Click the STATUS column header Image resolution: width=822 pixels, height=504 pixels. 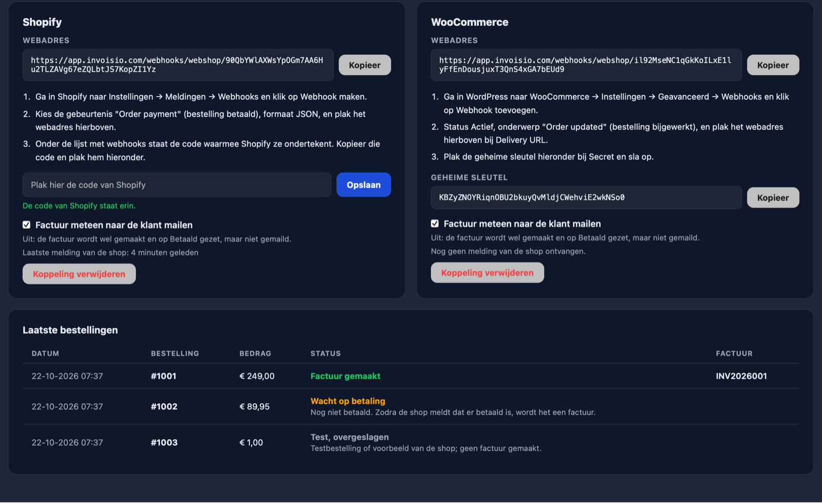click(326, 353)
